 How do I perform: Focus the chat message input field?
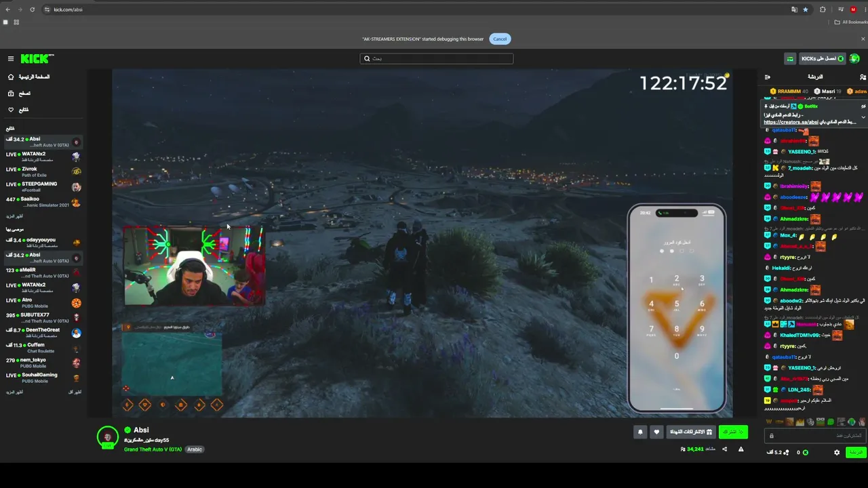point(815,436)
